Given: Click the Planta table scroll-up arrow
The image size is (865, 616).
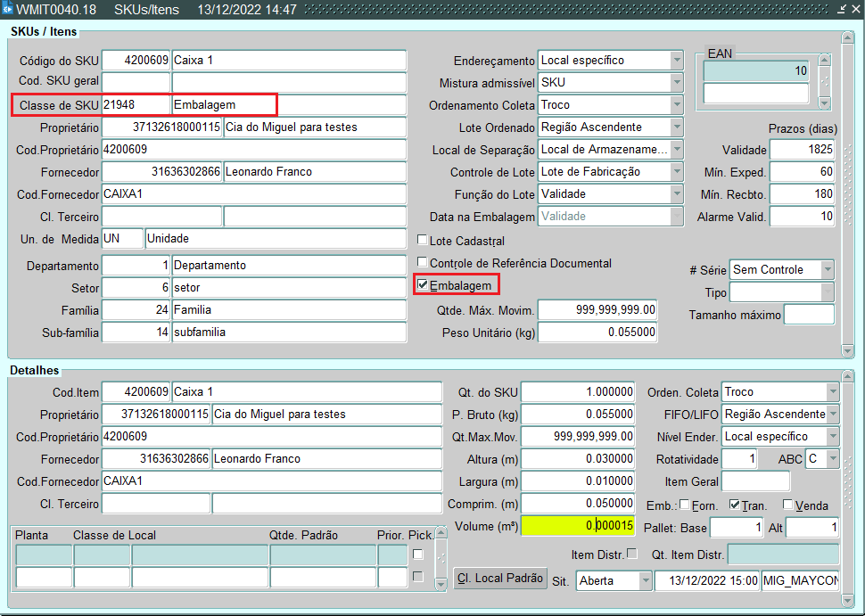Looking at the screenshot, I should (x=441, y=533).
